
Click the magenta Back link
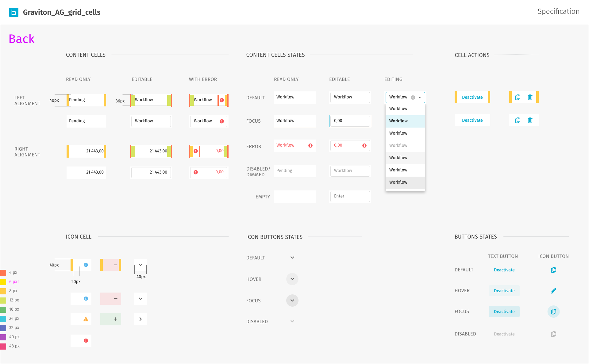pyautogui.click(x=21, y=39)
